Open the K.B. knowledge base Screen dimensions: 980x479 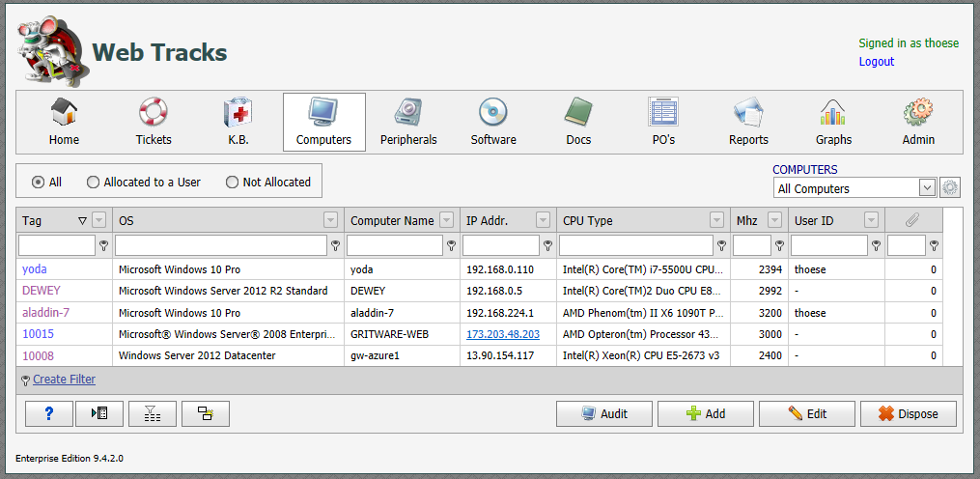[x=238, y=123]
